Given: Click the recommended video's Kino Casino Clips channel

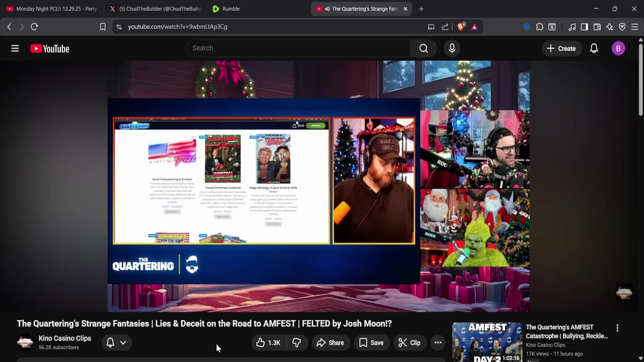Looking at the screenshot, I should tap(545, 345).
